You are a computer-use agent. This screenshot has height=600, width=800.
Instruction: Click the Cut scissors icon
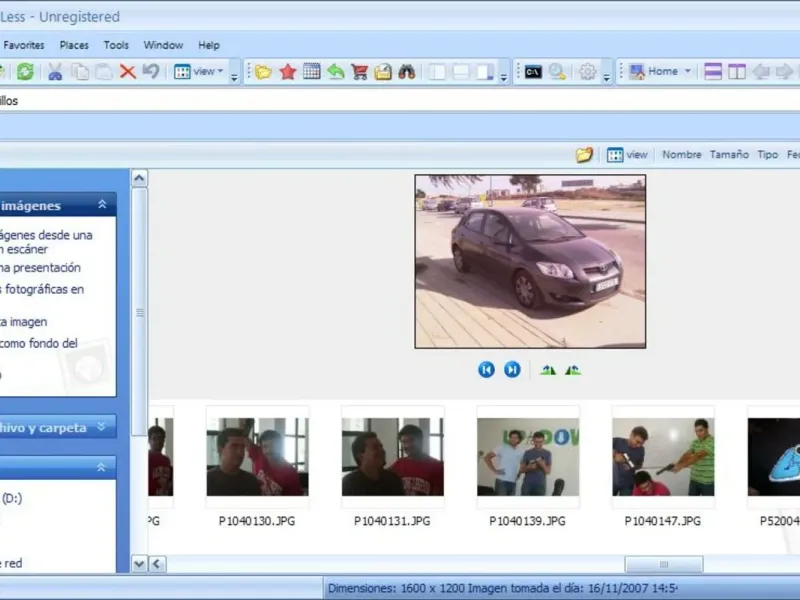point(55,71)
